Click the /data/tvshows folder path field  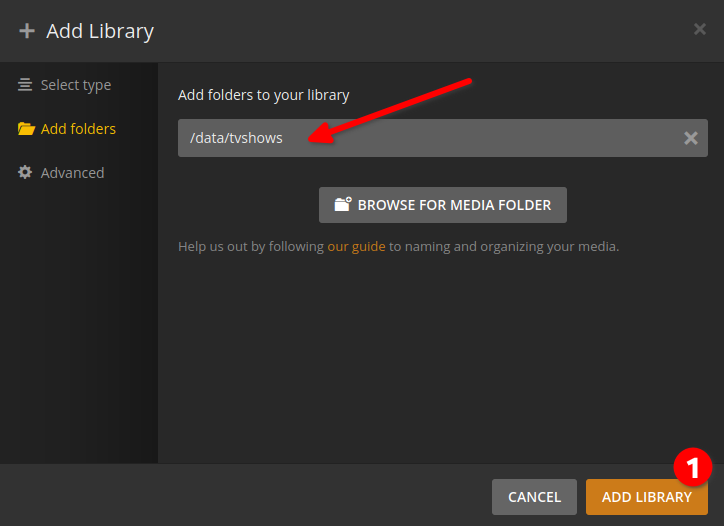click(443, 138)
